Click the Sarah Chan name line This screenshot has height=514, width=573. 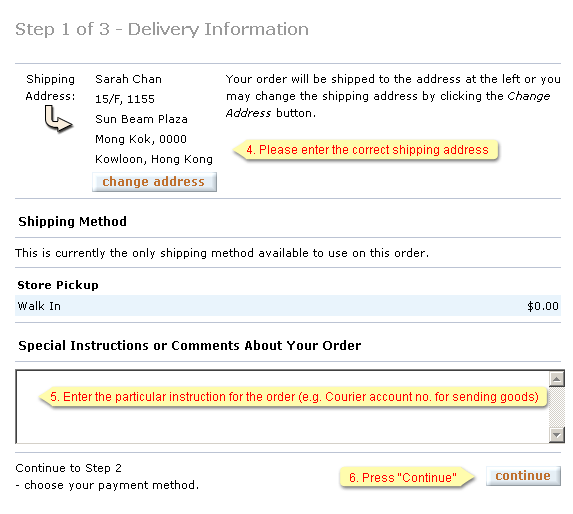(128, 79)
